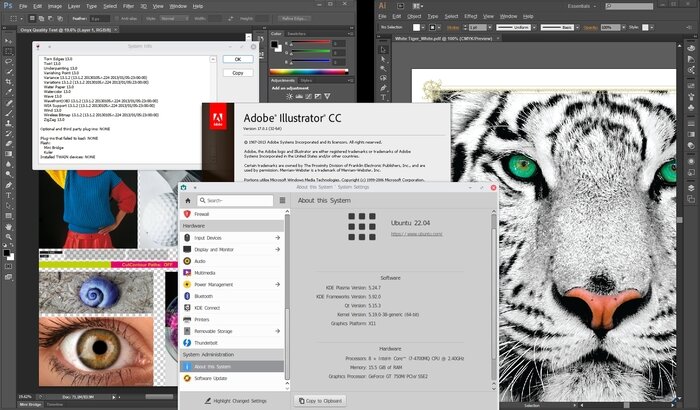Viewport: 700px width, 410px height.
Task: Select Photoshop's Horizontal Type tool
Action: (x=8, y=195)
